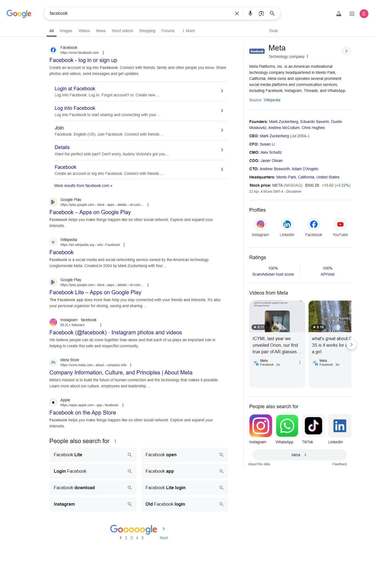This screenshot has height=588, width=375.
Task: Click the Meta more button at panel bottom
Action: click(x=300, y=455)
